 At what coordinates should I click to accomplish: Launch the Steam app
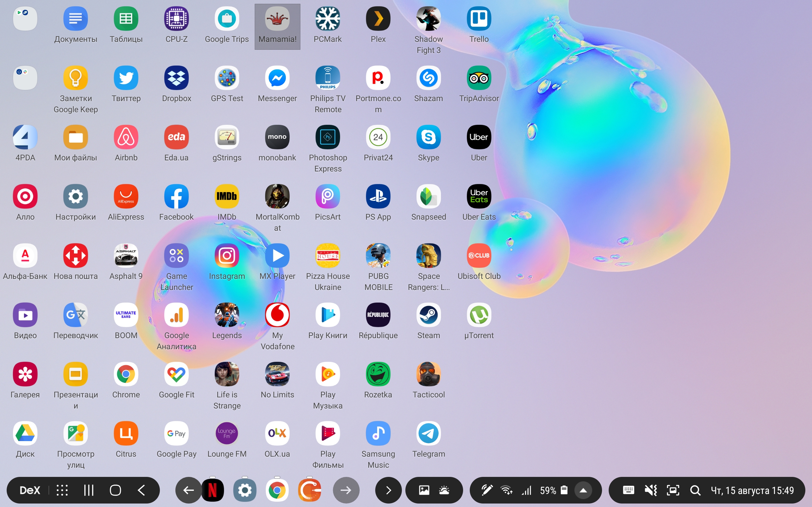[x=429, y=315]
